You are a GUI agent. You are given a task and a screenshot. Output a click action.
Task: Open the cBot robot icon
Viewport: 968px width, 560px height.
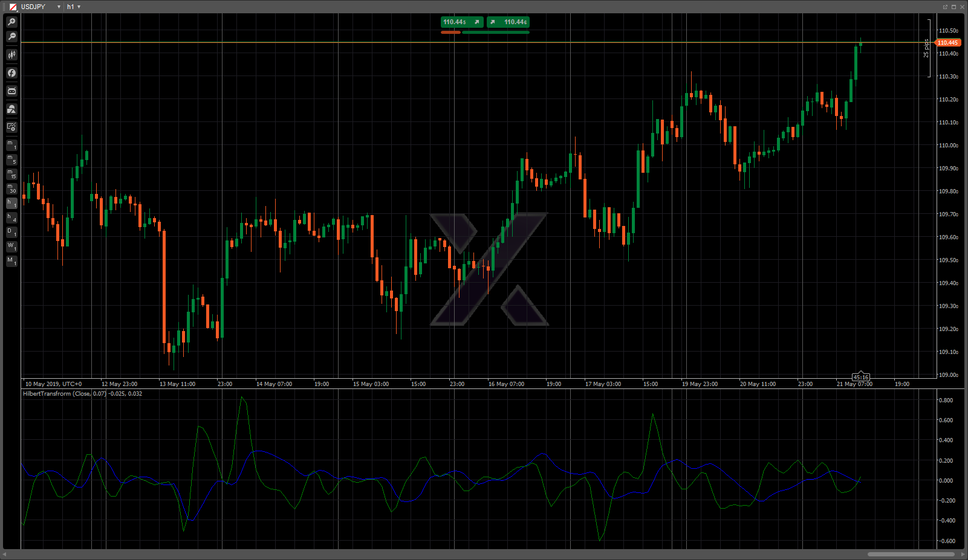[11, 91]
